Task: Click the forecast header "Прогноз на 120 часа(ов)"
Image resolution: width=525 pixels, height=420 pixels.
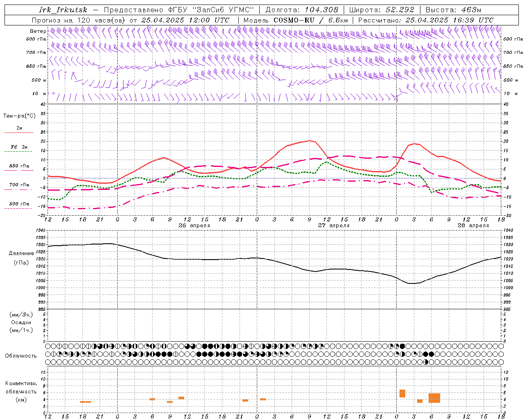Action: click(79, 20)
